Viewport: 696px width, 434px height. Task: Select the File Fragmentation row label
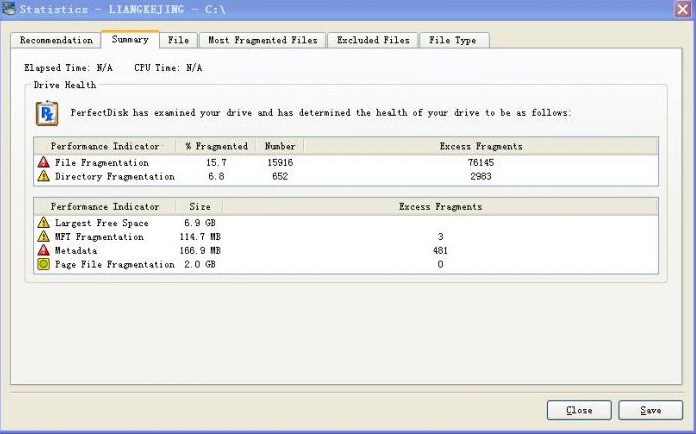pyautogui.click(x=102, y=162)
